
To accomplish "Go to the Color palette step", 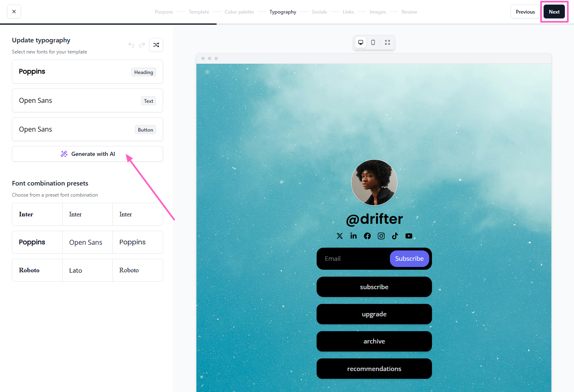I will point(239,12).
